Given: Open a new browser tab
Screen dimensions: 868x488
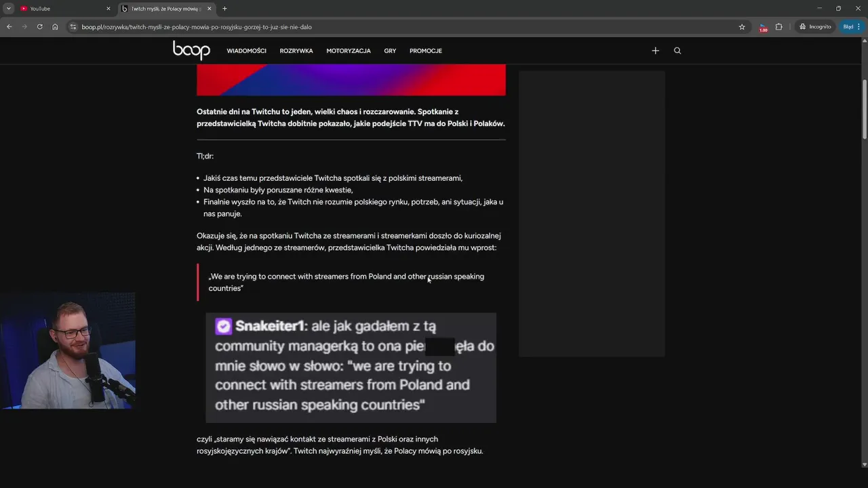Looking at the screenshot, I should click(224, 9).
